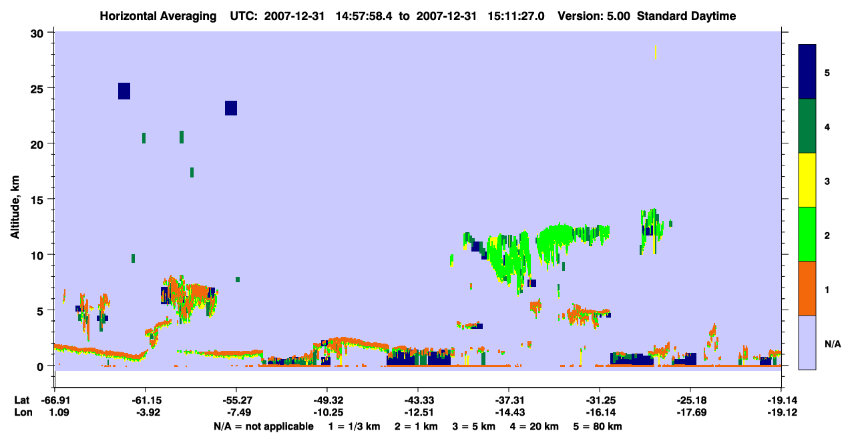Click the altitude tick label '20'
The height and width of the screenshot is (445, 868).
[39, 143]
